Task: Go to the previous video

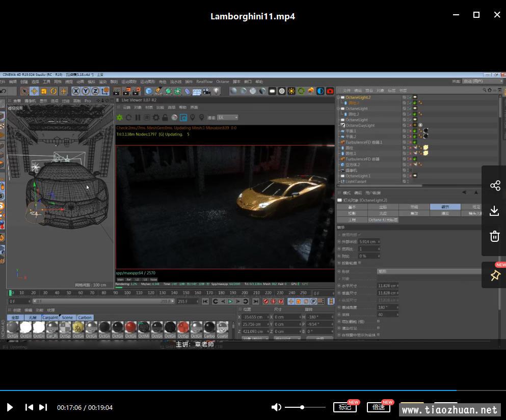Action: [x=29, y=407]
